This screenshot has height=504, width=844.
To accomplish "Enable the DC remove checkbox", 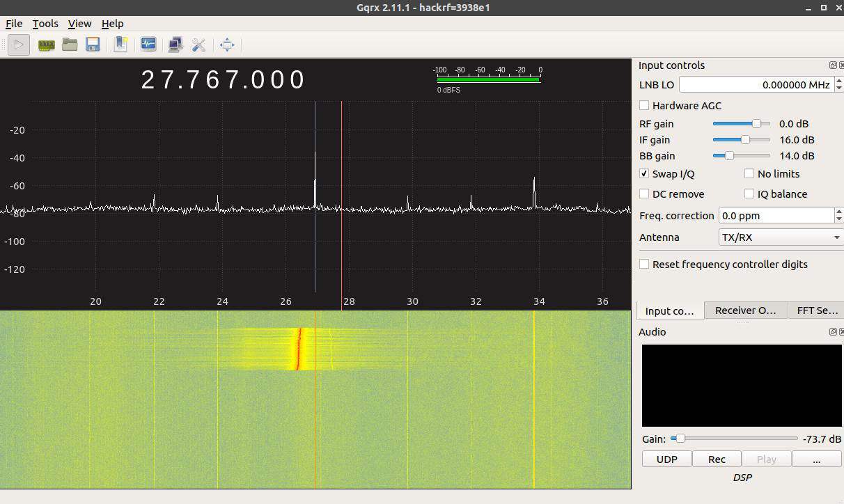I will 644,194.
